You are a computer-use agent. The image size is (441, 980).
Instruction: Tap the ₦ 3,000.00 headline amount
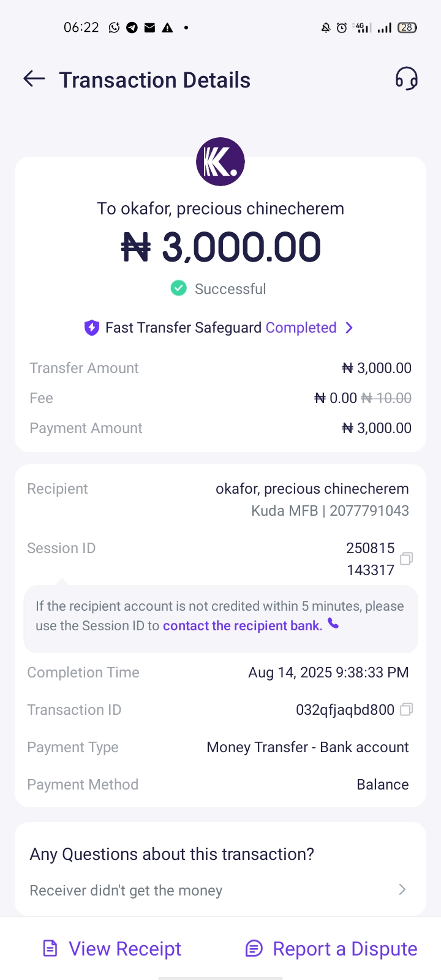point(221,247)
